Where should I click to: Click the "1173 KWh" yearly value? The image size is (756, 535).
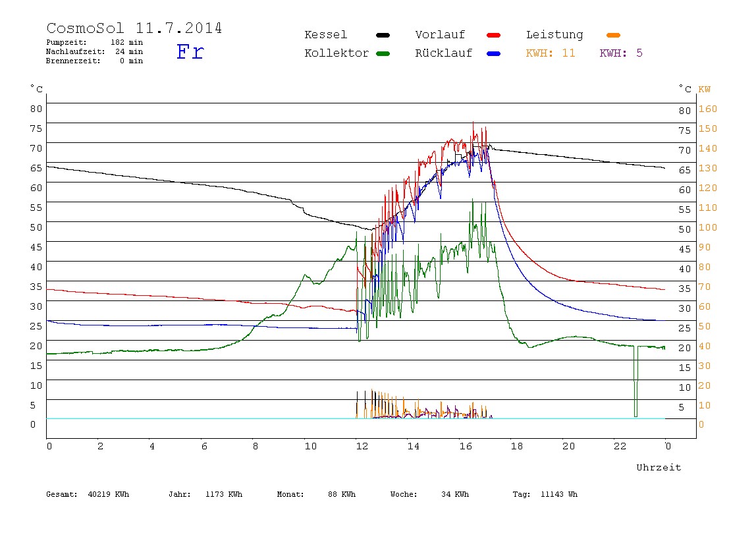(224, 494)
